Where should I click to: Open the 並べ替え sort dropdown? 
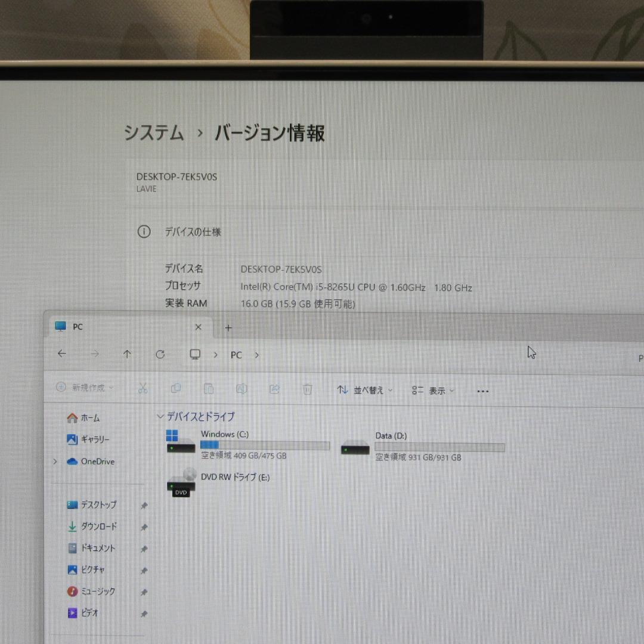[x=364, y=391]
